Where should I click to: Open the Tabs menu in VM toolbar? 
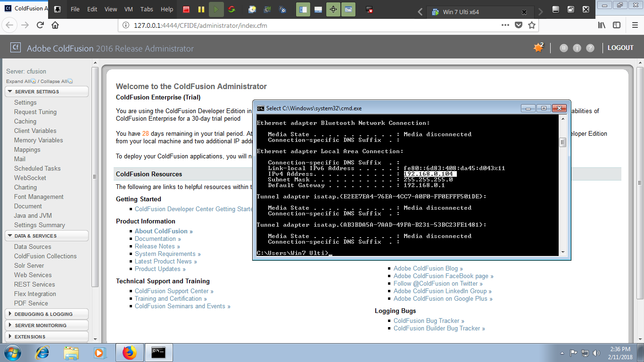pyautogui.click(x=147, y=9)
